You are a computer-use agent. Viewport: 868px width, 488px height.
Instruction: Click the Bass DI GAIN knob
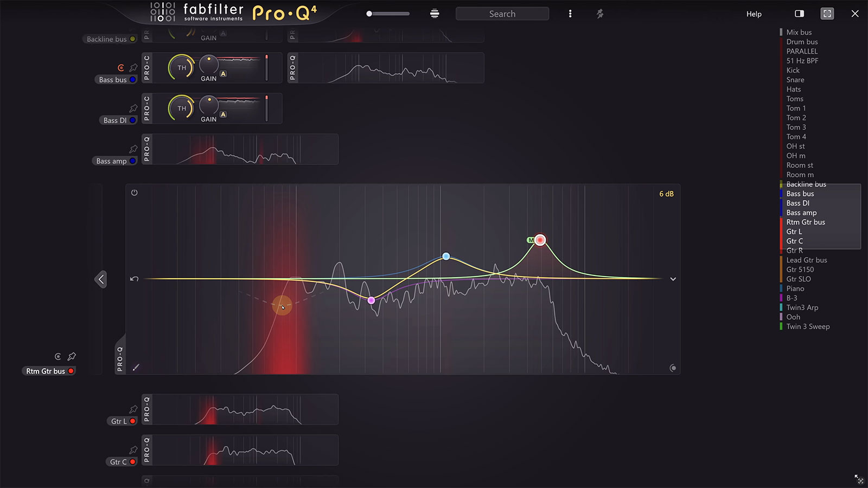coord(209,105)
